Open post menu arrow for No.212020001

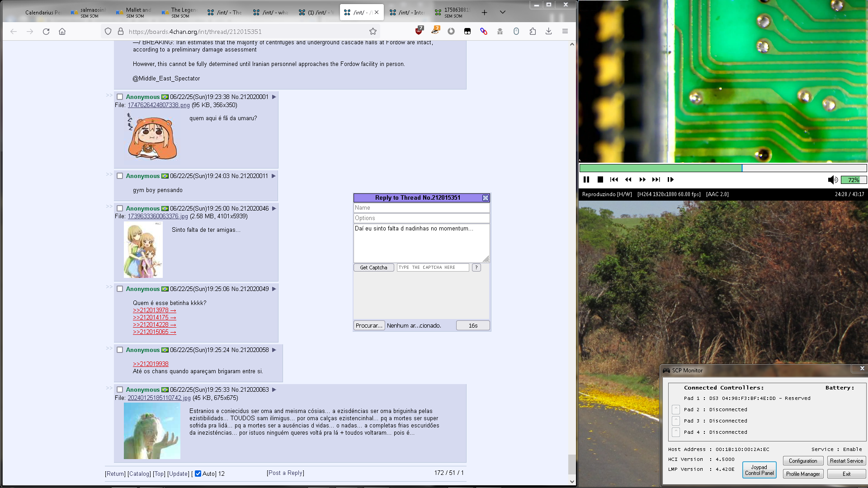tap(274, 97)
